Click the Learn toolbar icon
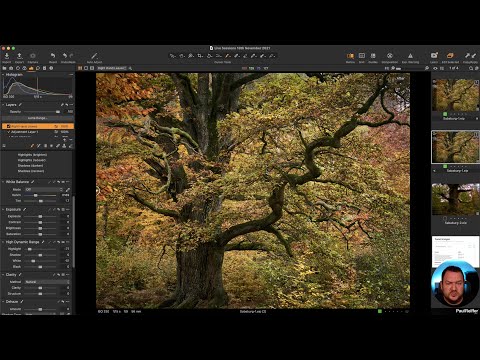This screenshot has width=480, height=360. (434, 56)
